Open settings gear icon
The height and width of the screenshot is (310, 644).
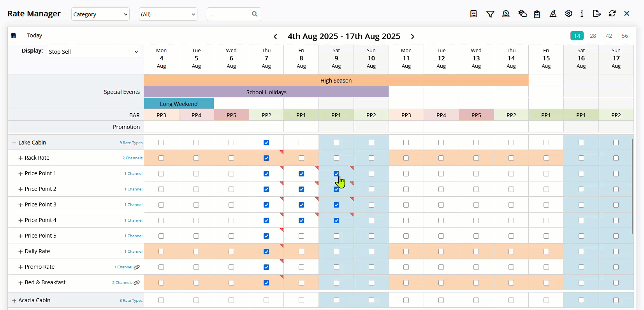coord(568,14)
